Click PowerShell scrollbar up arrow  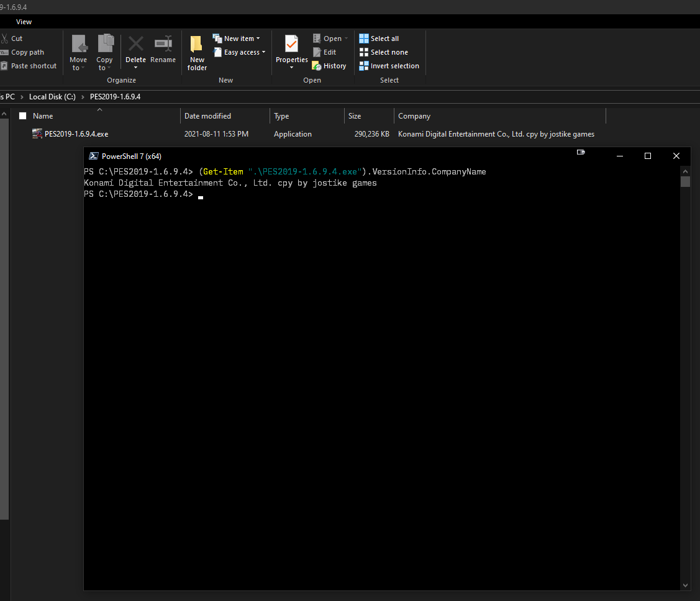point(685,171)
